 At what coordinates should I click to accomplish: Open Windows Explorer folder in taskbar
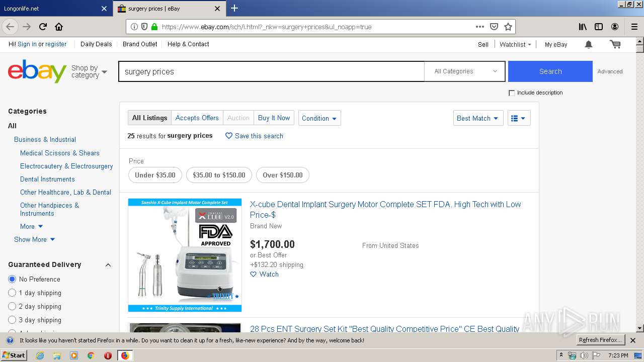[x=57, y=355]
